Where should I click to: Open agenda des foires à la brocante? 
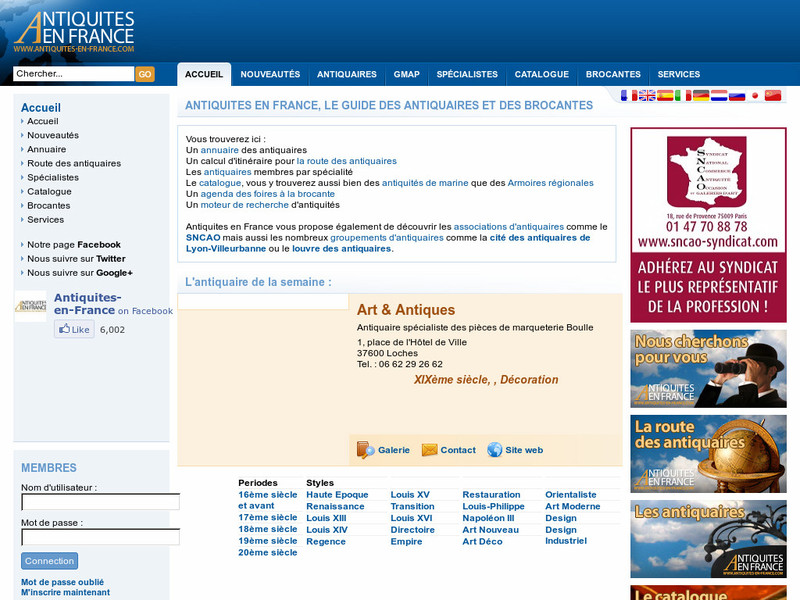click(x=267, y=194)
